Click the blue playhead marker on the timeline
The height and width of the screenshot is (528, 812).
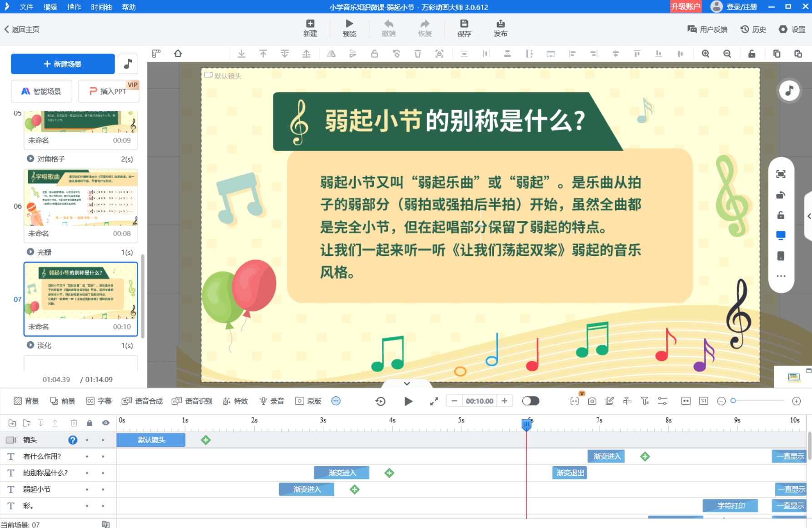point(526,424)
